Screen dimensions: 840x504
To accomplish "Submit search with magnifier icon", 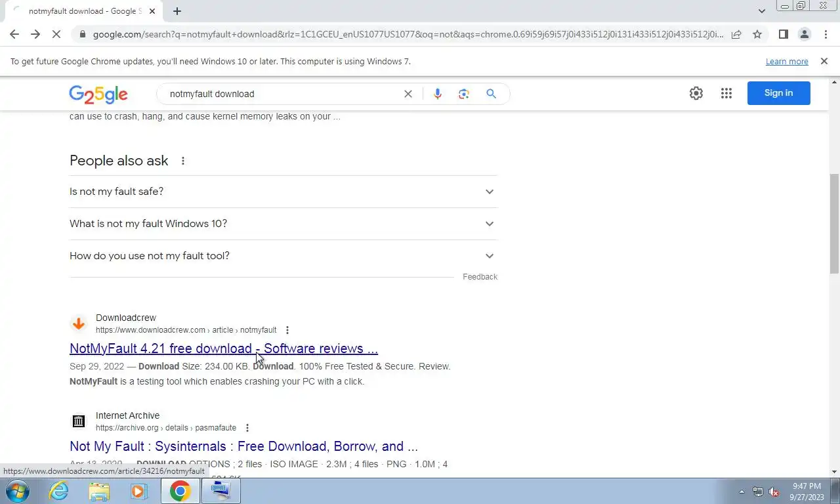I will (491, 94).
